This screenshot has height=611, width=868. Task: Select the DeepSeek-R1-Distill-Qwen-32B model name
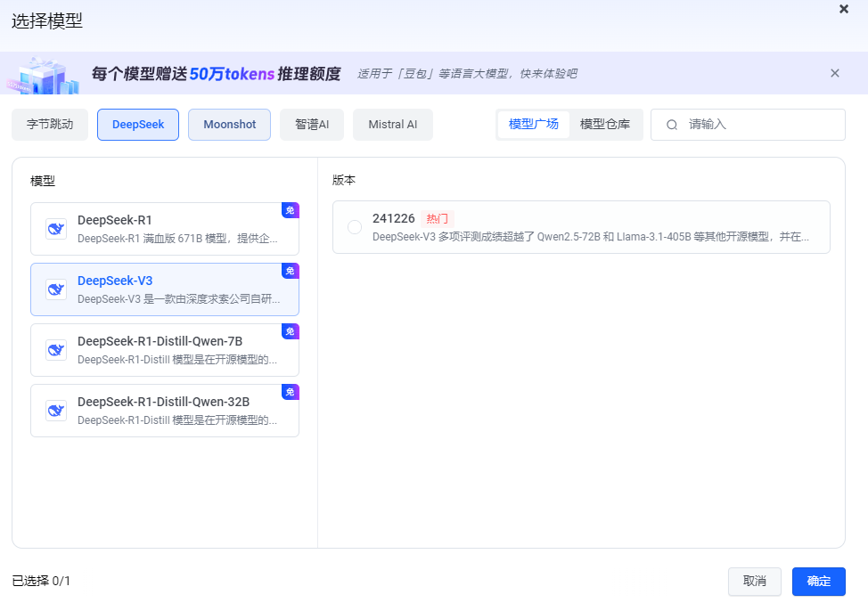(x=163, y=402)
